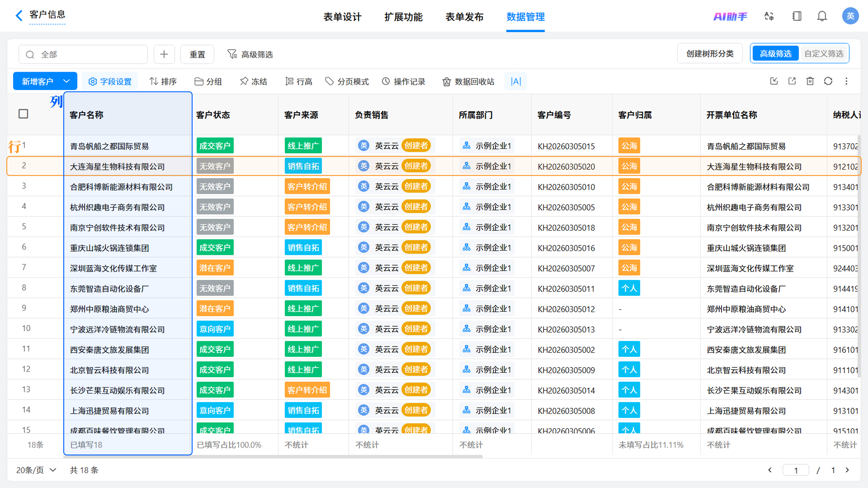
Task: Click 未填写占比11.11% statistic
Action: point(651,445)
